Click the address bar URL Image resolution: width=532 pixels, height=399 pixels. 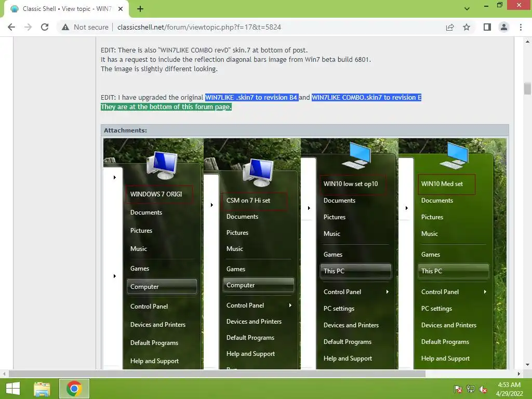(199, 27)
